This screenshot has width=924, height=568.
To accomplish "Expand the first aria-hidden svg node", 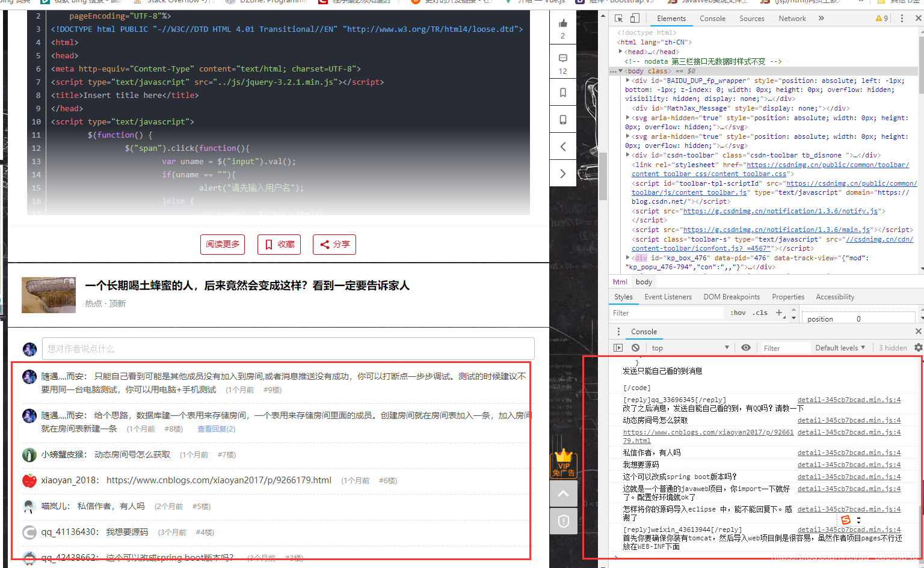I will 627,118.
